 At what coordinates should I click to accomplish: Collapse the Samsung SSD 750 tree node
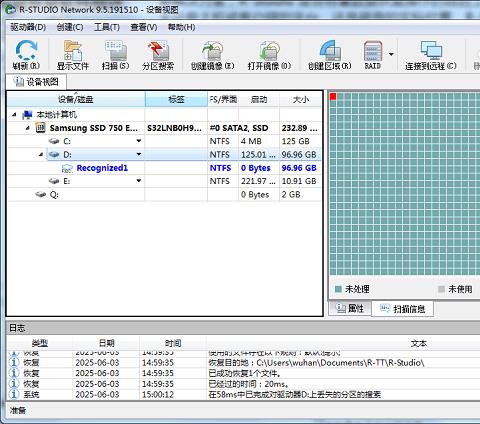(28, 128)
